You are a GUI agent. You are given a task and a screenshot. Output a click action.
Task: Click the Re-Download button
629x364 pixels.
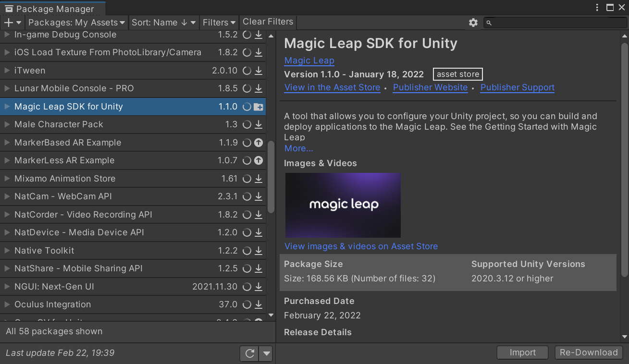point(589,352)
